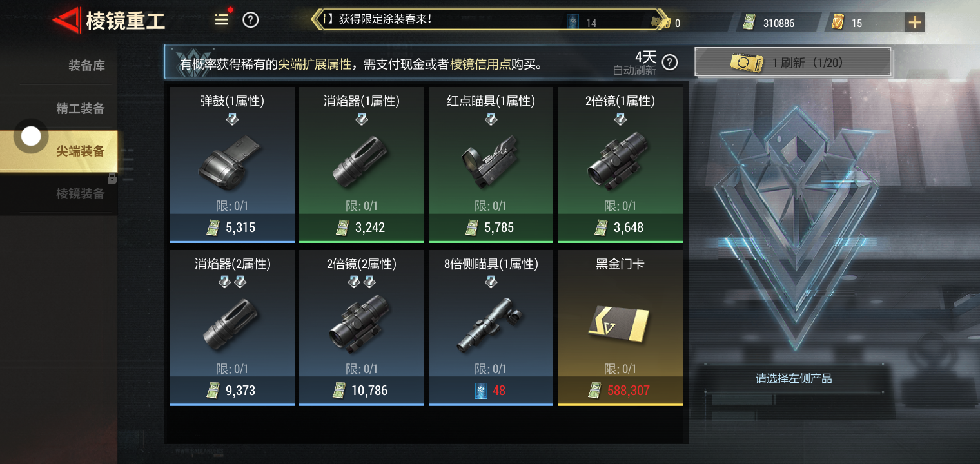Select the 弹鼓(1属性) drum magazine item

(232, 165)
